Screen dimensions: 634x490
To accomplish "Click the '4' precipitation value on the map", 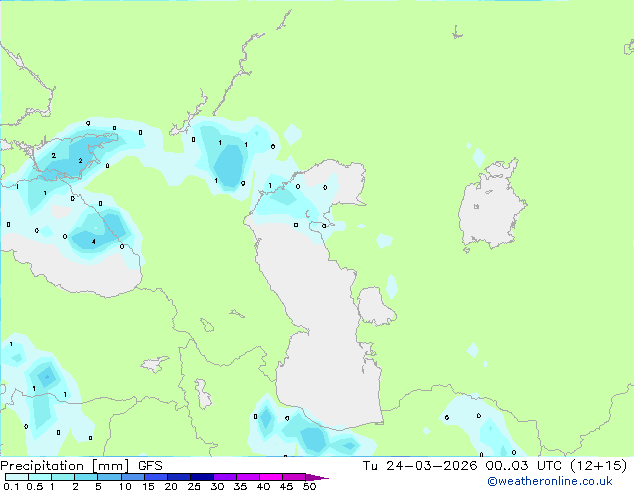I will (94, 242).
